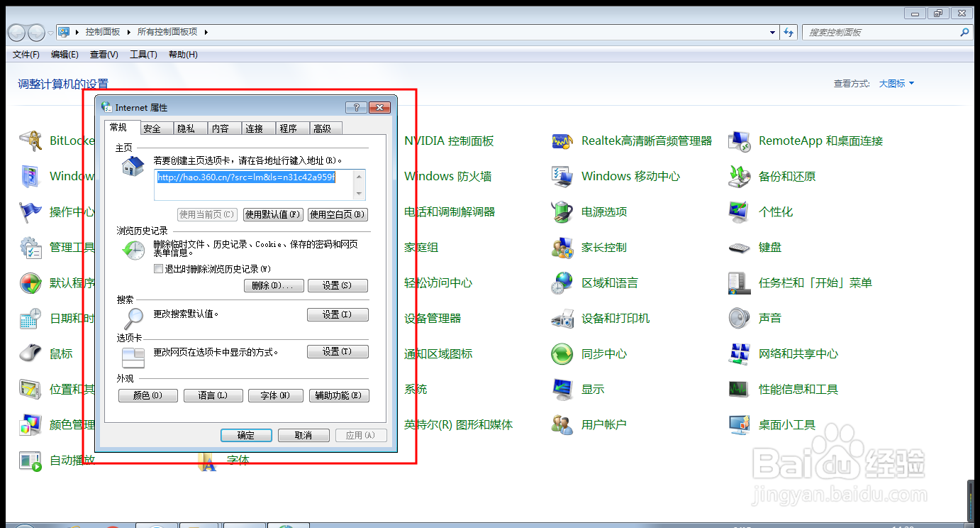Open the Tools menu
This screenshot has width=980, height=528.
pos(143,55)
